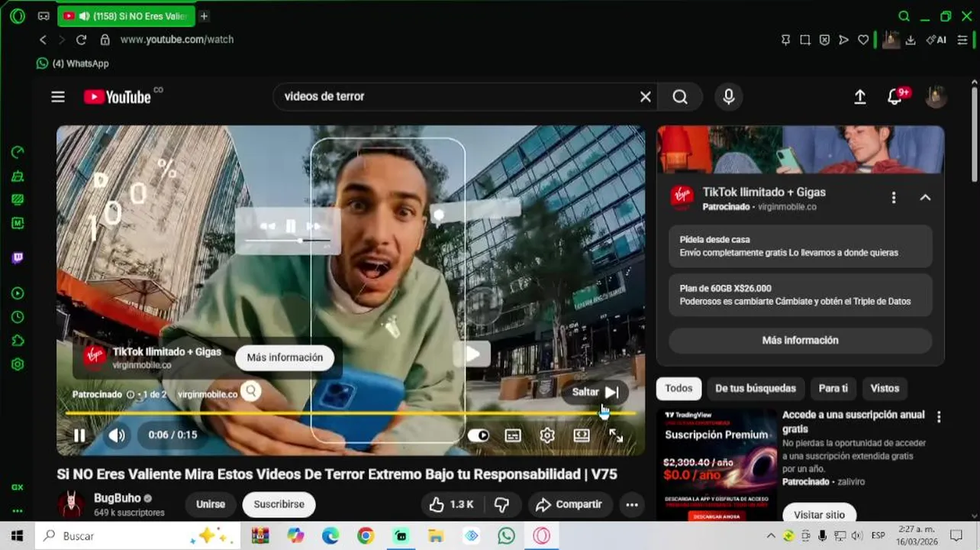Open the browser easy setup menu
This screenshot has height=550, width=980.
962,40
